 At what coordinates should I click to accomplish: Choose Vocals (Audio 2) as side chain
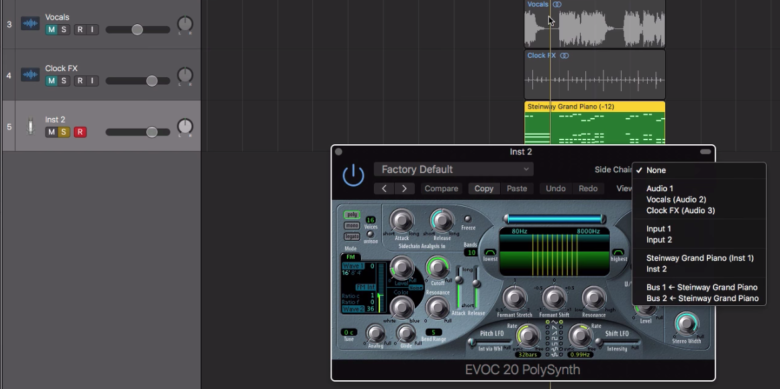699,199
